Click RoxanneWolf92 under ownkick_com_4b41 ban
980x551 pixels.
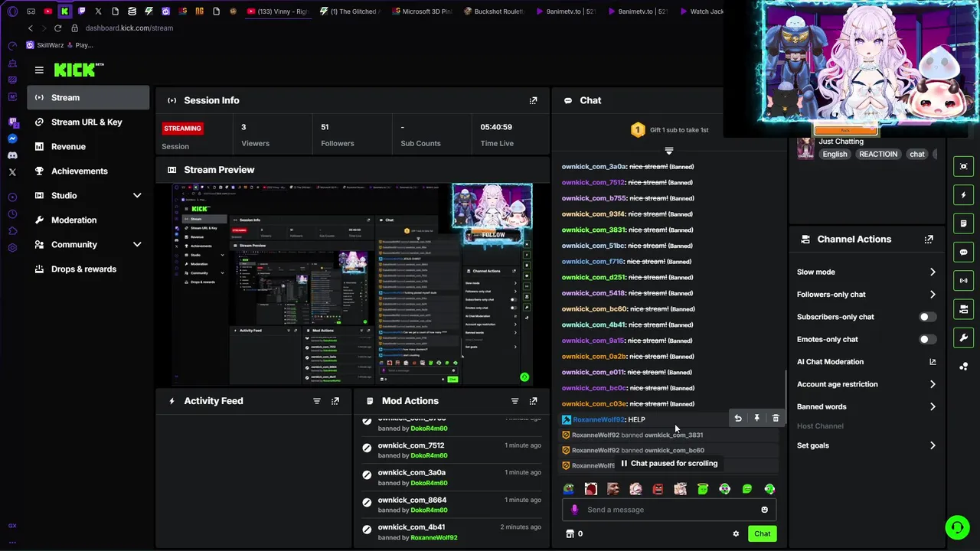click(x=433, y=538)
